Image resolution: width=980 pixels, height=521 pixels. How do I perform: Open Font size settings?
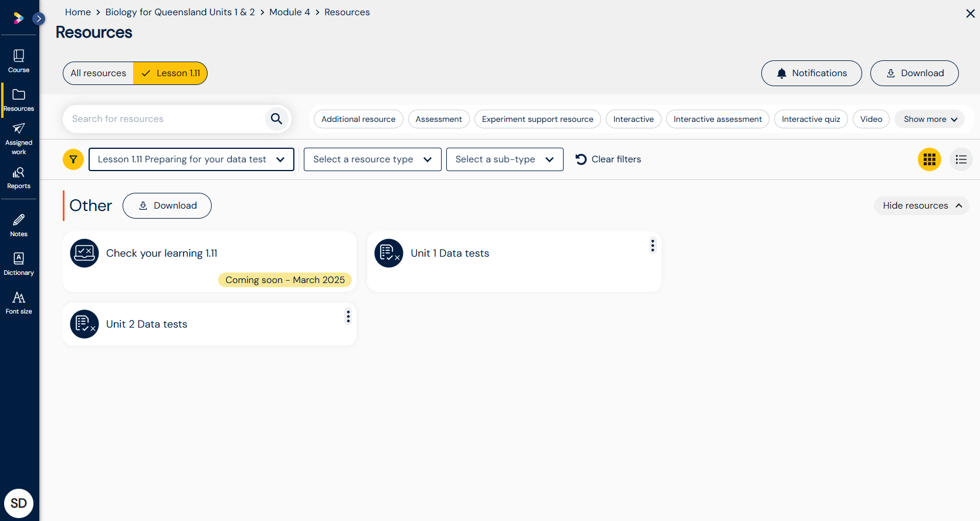point(19,302)
